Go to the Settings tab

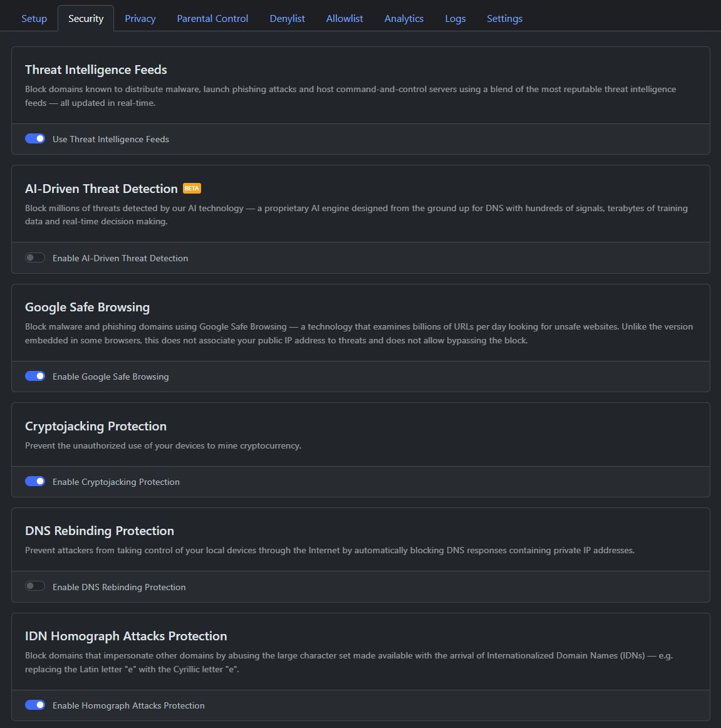click(504, 19)
